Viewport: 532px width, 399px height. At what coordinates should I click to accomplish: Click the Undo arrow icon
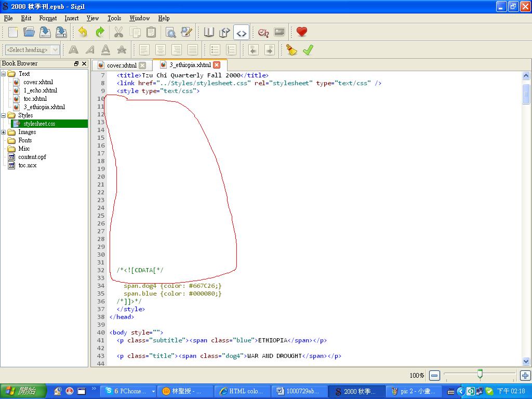[83, 32]
